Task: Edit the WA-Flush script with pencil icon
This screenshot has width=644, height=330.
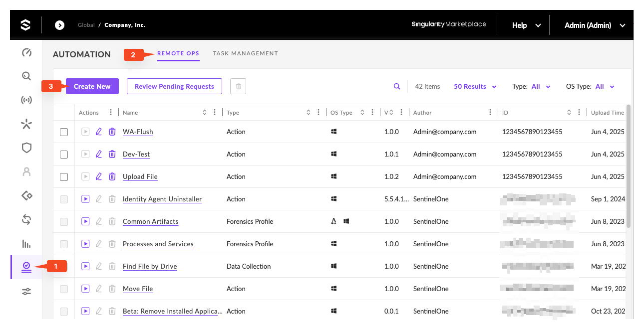Action: (99, 132)
